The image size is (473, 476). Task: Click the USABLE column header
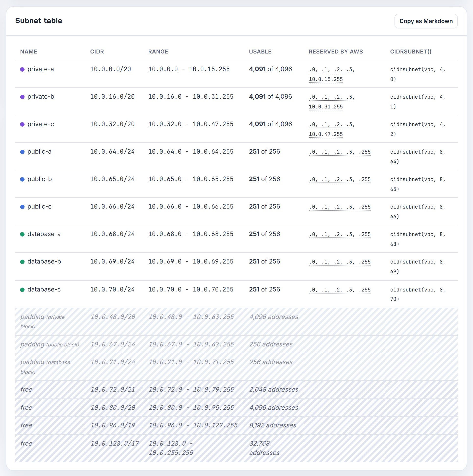pos(260,52)
